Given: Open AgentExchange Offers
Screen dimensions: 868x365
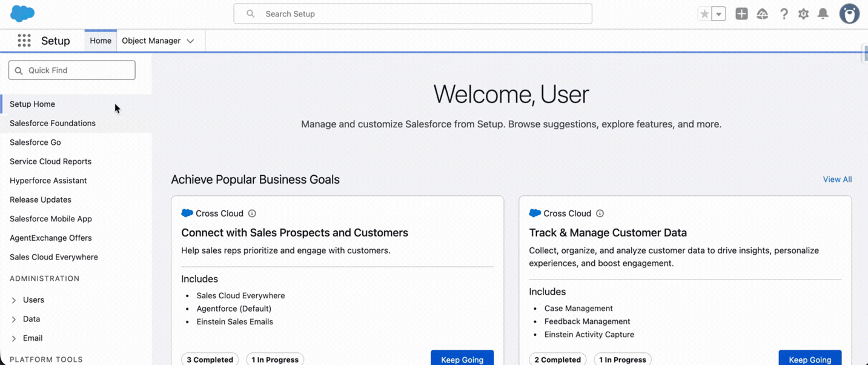Looking at the screenshot, I should tap(51, 238).
